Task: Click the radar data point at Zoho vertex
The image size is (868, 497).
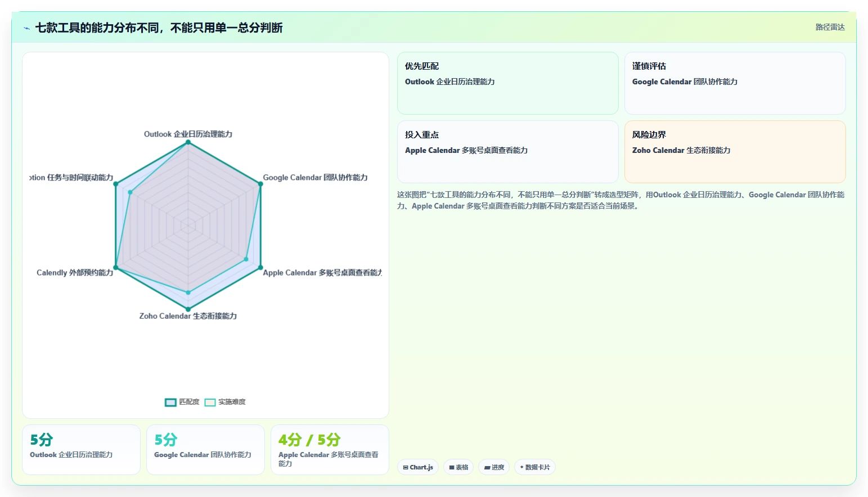Action: (x=188, y=309)
